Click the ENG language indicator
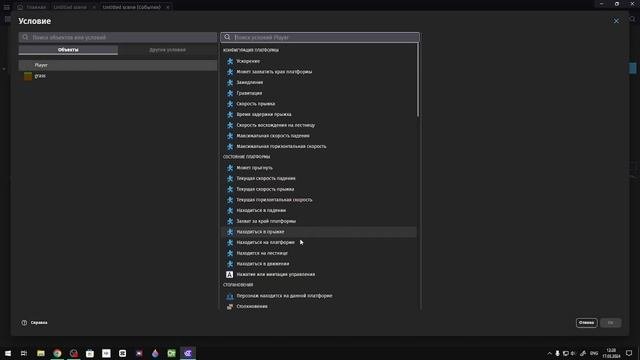This screenshot has height=360, width=640. (x=594, y=353)
